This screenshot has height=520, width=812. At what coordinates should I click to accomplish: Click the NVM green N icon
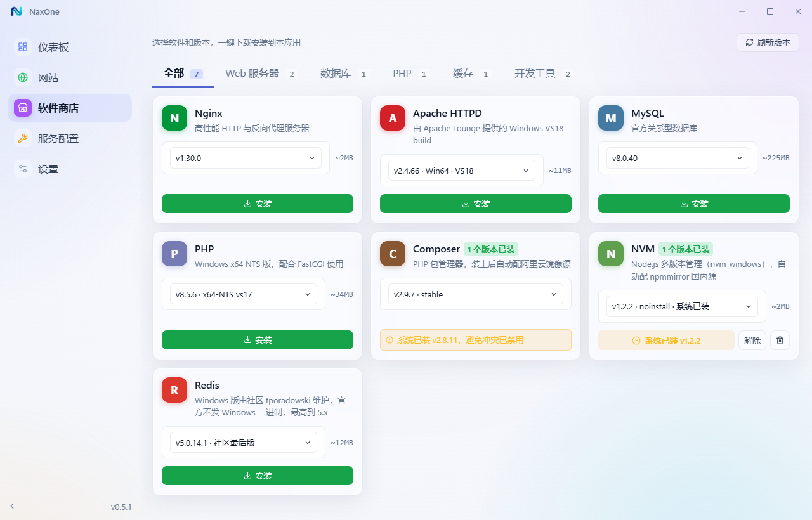611,254
